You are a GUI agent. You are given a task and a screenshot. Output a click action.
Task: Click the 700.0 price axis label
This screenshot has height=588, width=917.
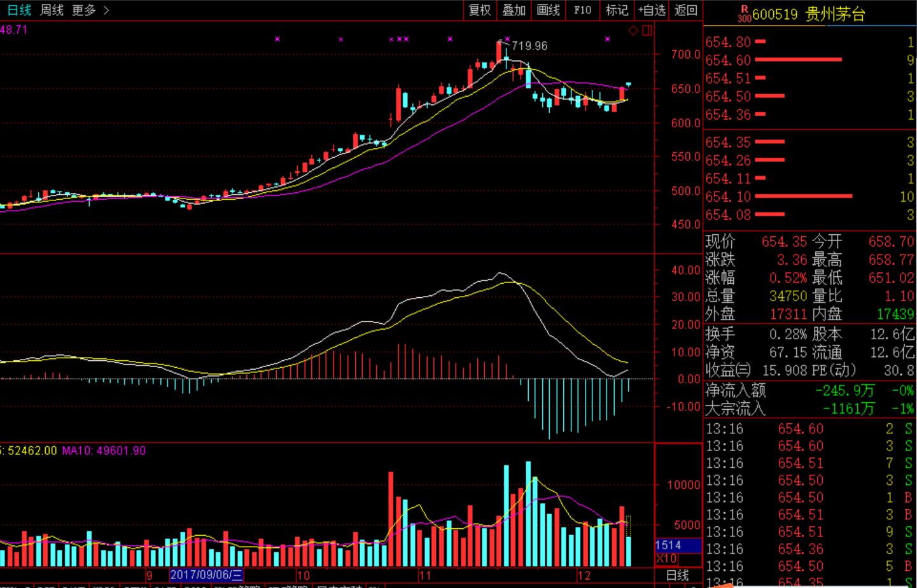[x=685, y=55]
